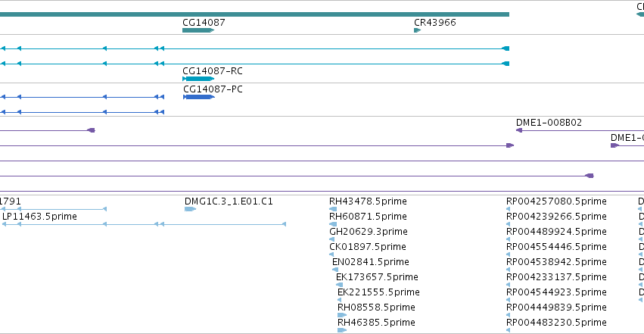This screenshot has width=644, height=334.
Task: Open the CR43966 gene label
Action: pos(435,22)
